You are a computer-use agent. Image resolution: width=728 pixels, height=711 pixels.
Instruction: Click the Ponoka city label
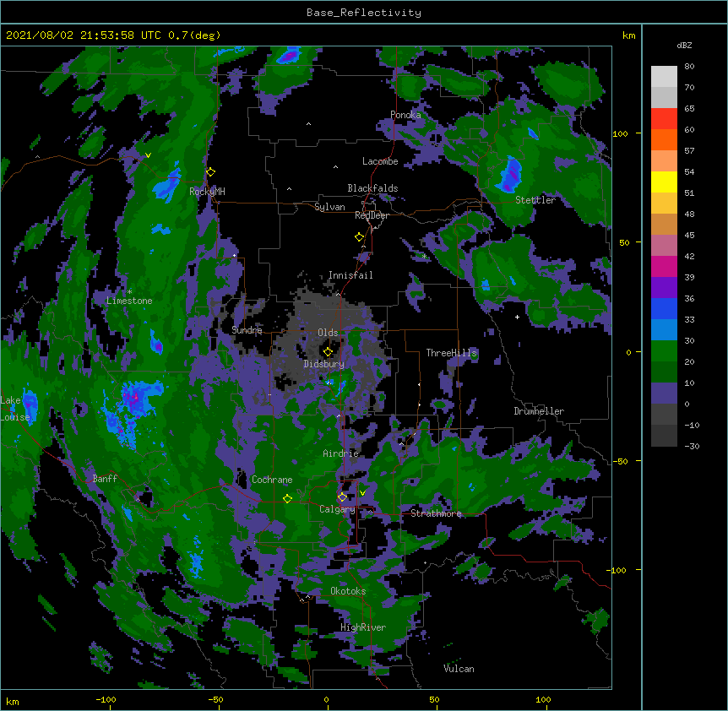(x=405, y=115)
